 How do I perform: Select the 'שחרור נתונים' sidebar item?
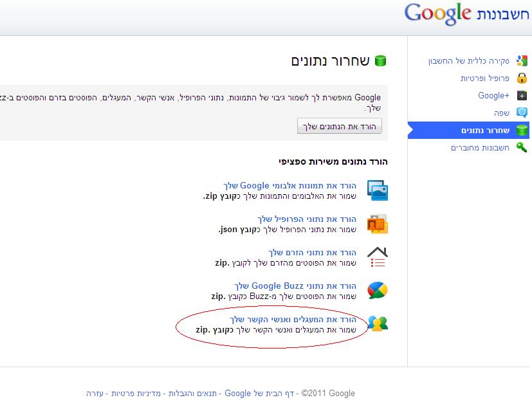click(x=468, y=131)
